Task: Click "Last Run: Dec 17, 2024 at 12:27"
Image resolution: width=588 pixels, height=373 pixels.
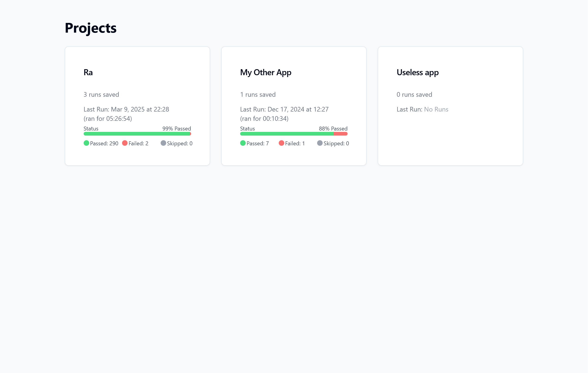Action: coord(284,109)
